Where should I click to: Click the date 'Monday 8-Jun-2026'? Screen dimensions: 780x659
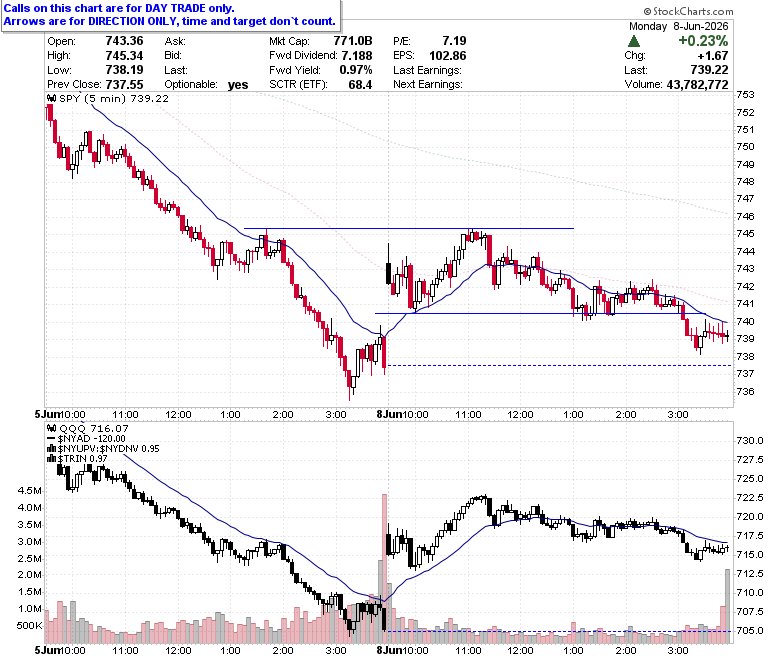[679, 26]
